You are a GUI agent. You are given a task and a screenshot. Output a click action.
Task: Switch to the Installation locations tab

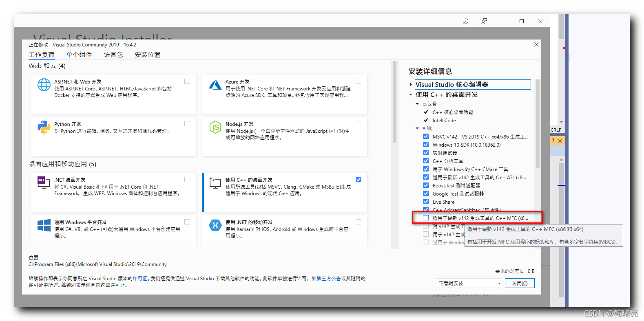148,55
